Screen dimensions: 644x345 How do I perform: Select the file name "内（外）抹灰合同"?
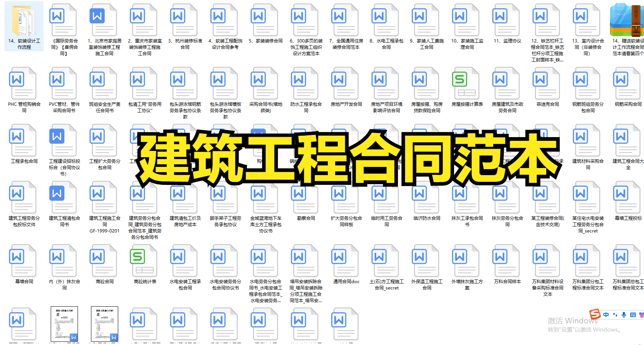(x=65, y=285)
